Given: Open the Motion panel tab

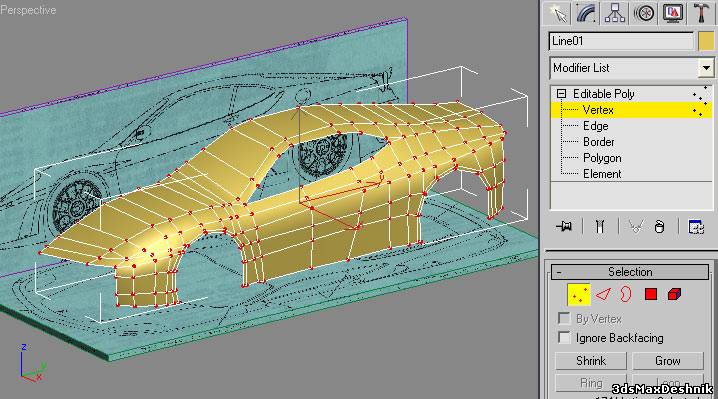Looking at the screenshot, I should 644,13.
